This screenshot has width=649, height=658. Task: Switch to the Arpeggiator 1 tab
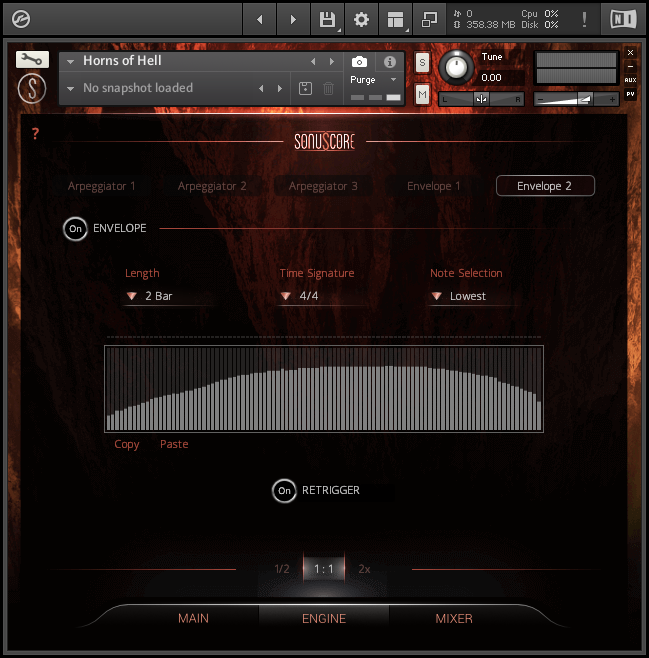(102, 186)
